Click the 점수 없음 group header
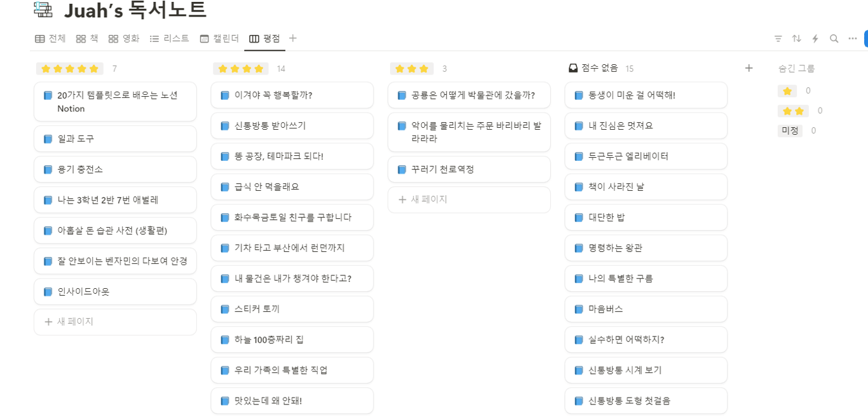 click(x=593, y=68)
